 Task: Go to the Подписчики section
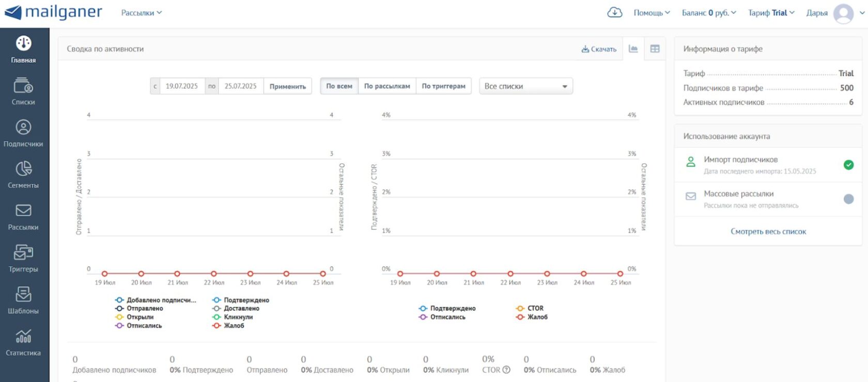23,128
